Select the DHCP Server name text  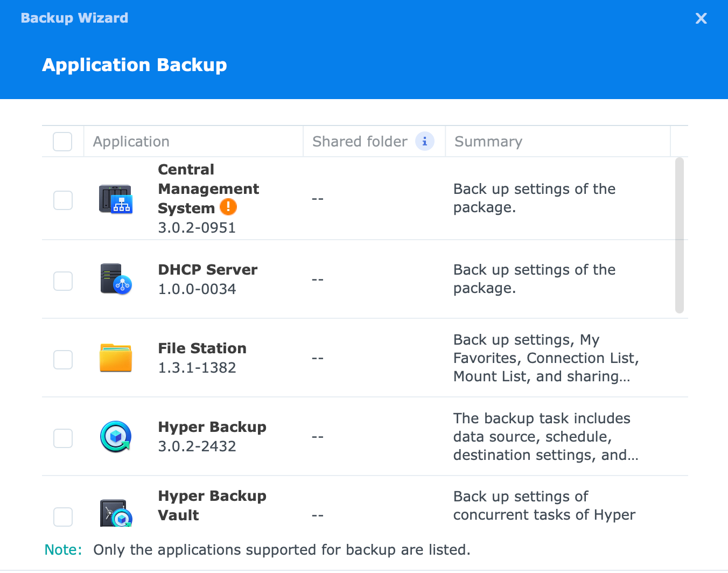(x=208, y=270)
